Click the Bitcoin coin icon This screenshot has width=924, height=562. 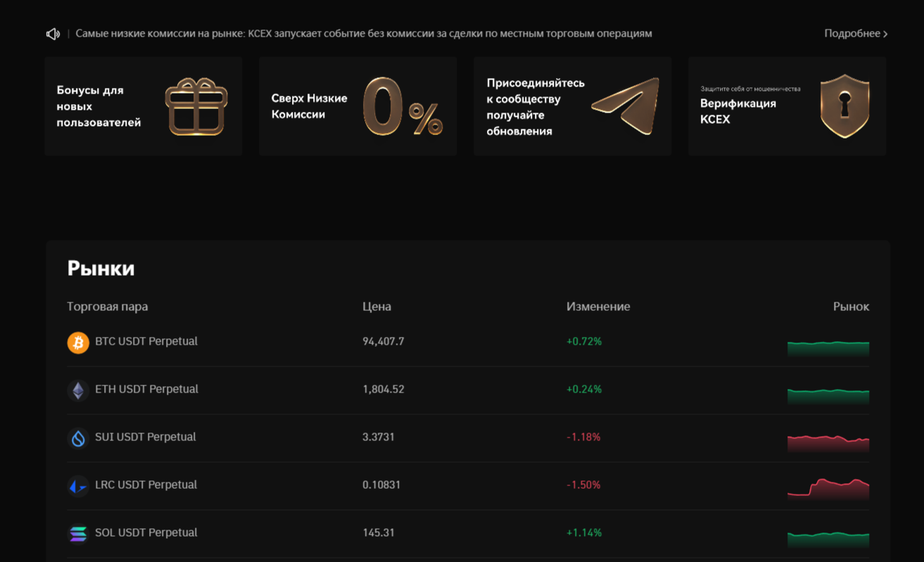(78, 343)
